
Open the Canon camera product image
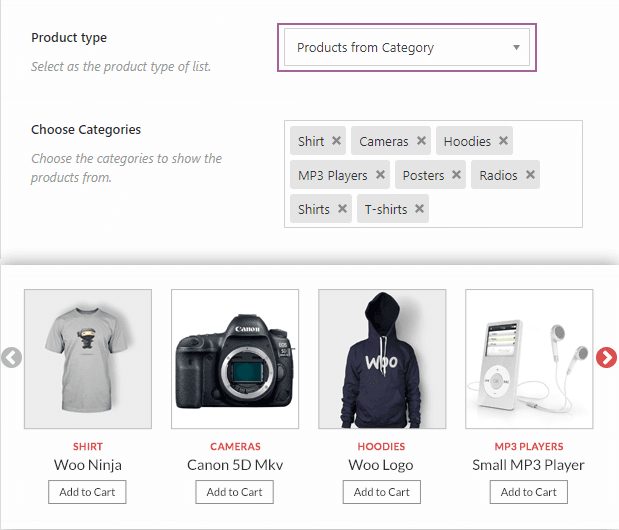235,359
